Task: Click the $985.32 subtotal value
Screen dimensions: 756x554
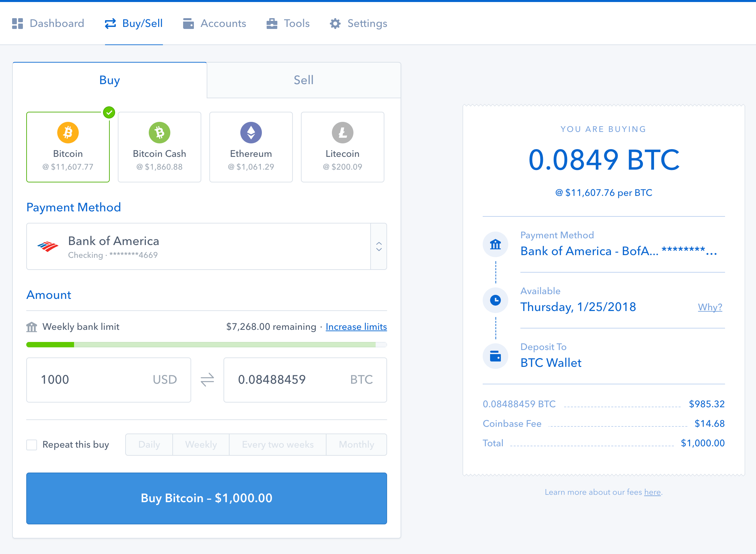Action: 707,404
